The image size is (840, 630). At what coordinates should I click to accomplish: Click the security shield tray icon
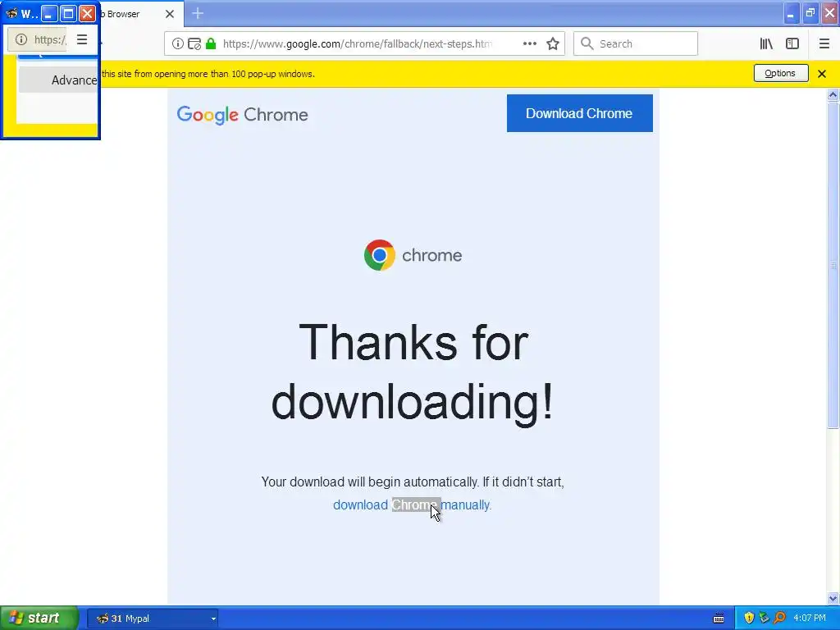(x=749, y=619)
